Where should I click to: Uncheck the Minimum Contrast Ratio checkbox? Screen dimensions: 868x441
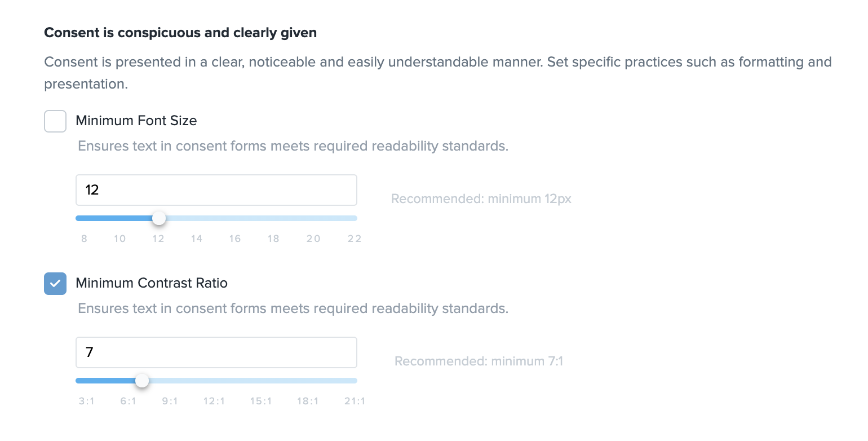(55, 284)
